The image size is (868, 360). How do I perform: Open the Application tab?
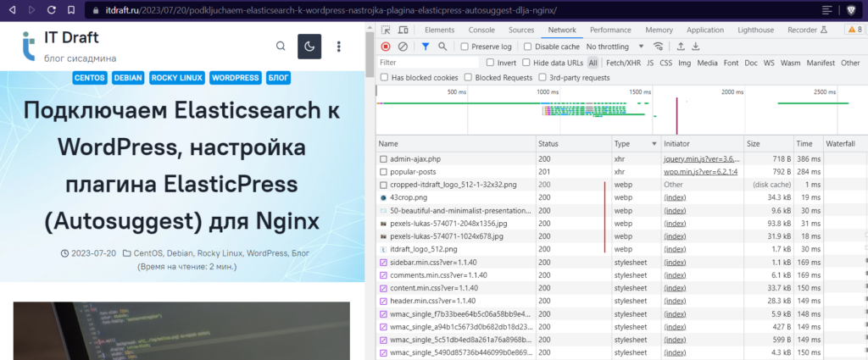click(707, 30)
